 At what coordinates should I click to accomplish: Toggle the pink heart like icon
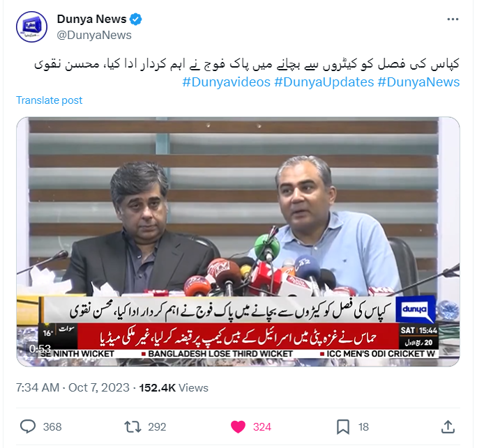pos(238,426)
